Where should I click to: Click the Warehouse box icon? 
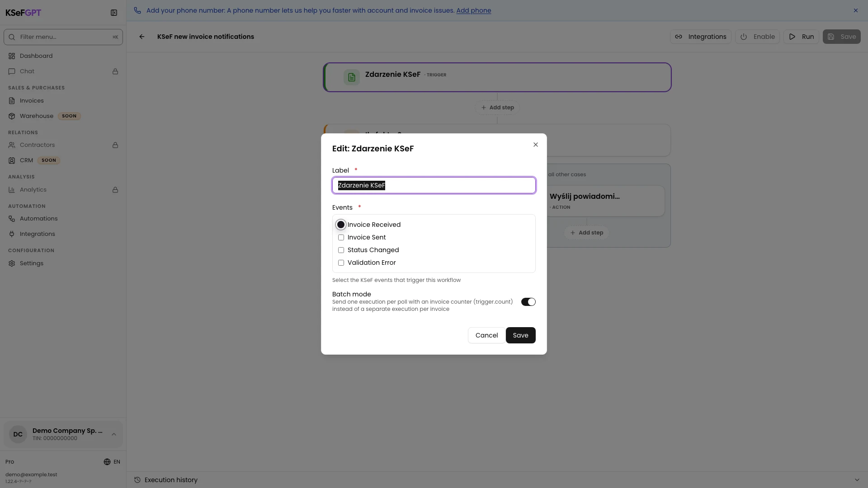coord(12,116)
